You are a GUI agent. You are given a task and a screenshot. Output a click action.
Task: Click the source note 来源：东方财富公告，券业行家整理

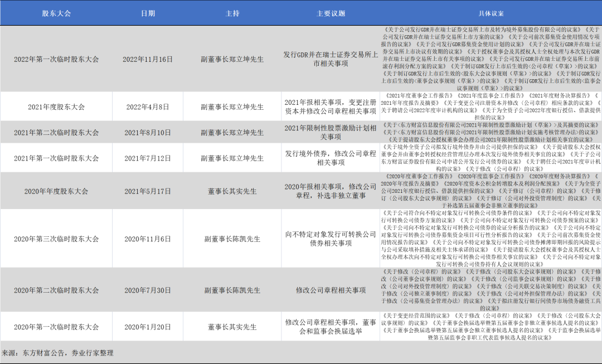[x=57, y=352]
